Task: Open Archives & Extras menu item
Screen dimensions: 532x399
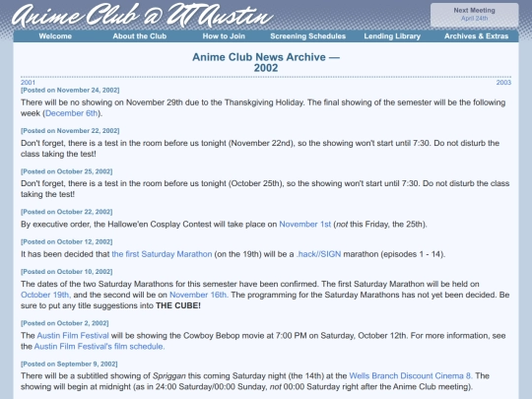Action: 477,36
